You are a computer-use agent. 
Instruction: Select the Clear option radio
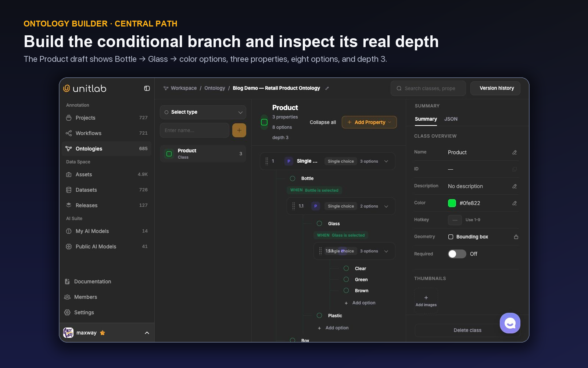pos(346,268)
